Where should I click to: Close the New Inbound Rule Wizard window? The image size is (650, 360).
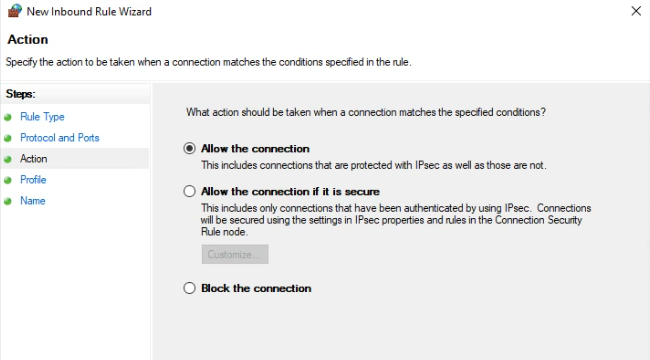[x=636, y=11]
